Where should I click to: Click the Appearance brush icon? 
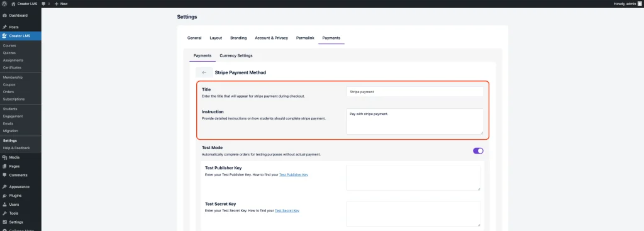click(x=4, y=187)
